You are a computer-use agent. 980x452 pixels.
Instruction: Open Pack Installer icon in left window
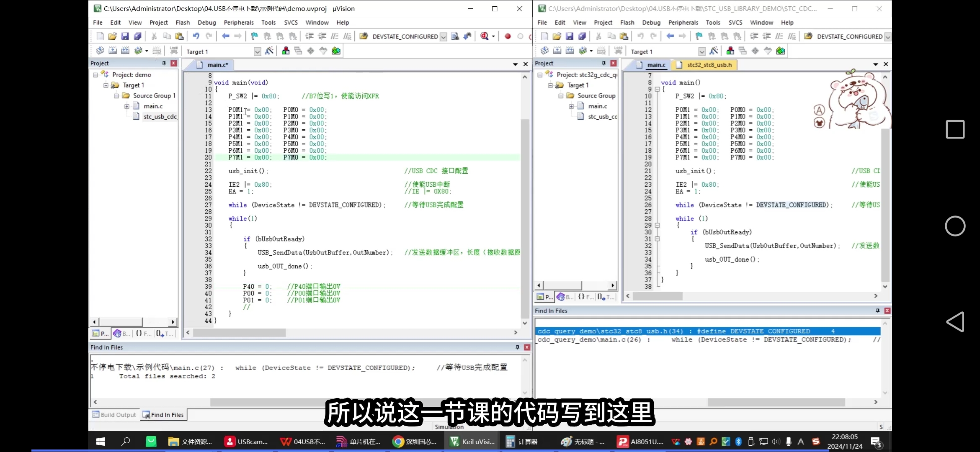[x=336, y=51]
